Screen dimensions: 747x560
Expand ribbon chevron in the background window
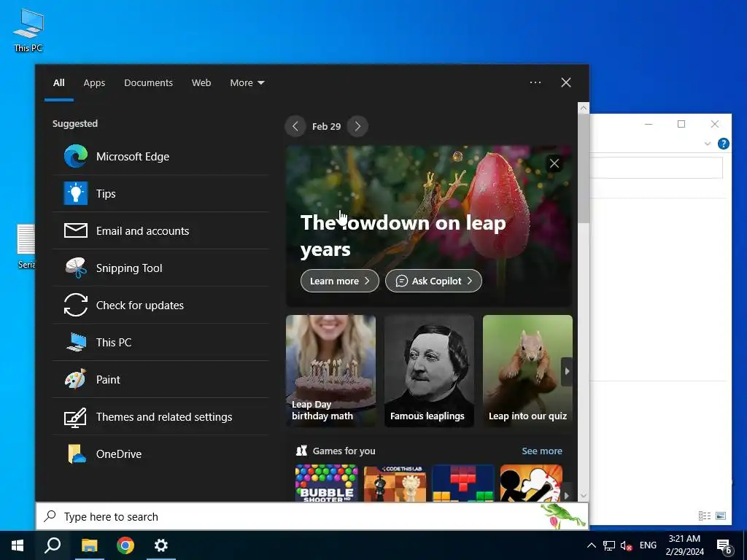[x=708, y=144]
